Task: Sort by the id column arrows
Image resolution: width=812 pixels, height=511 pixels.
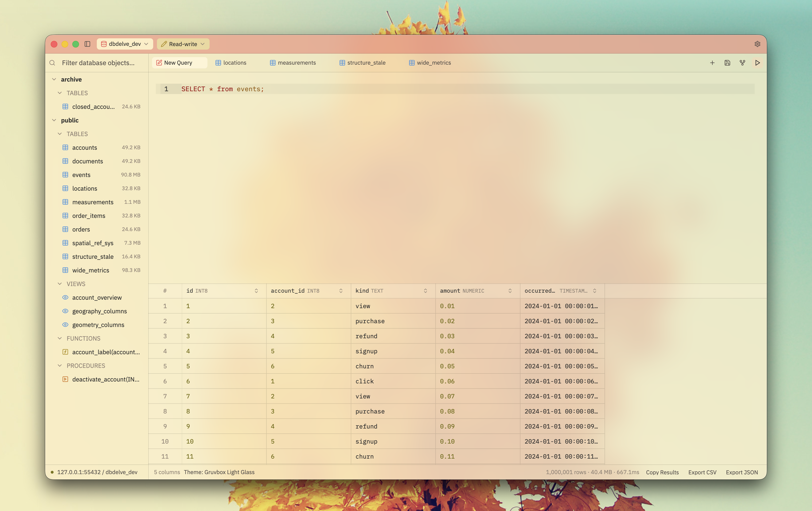Action: [x=256, y=291]
